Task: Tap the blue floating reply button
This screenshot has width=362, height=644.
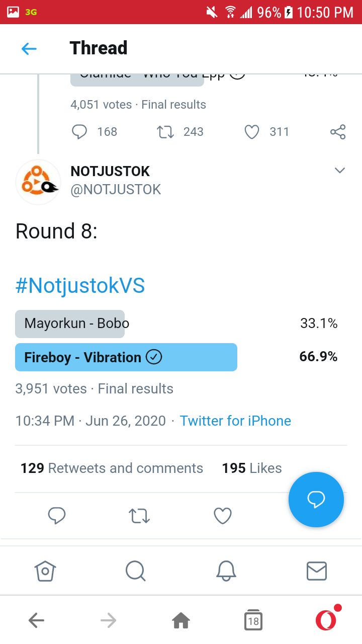Action: click(x=316, y=499)
